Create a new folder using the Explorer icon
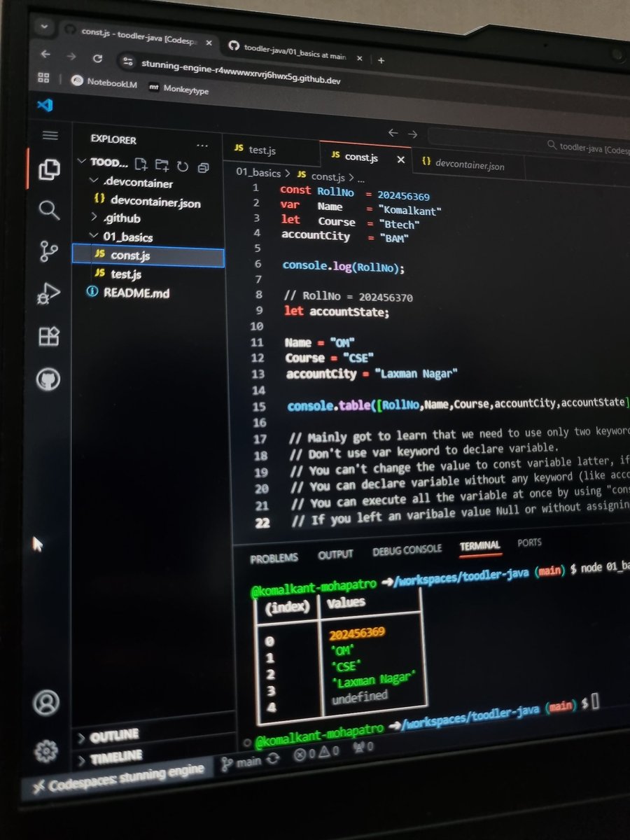Screen dimensions: 630x840 coord(162,164)
